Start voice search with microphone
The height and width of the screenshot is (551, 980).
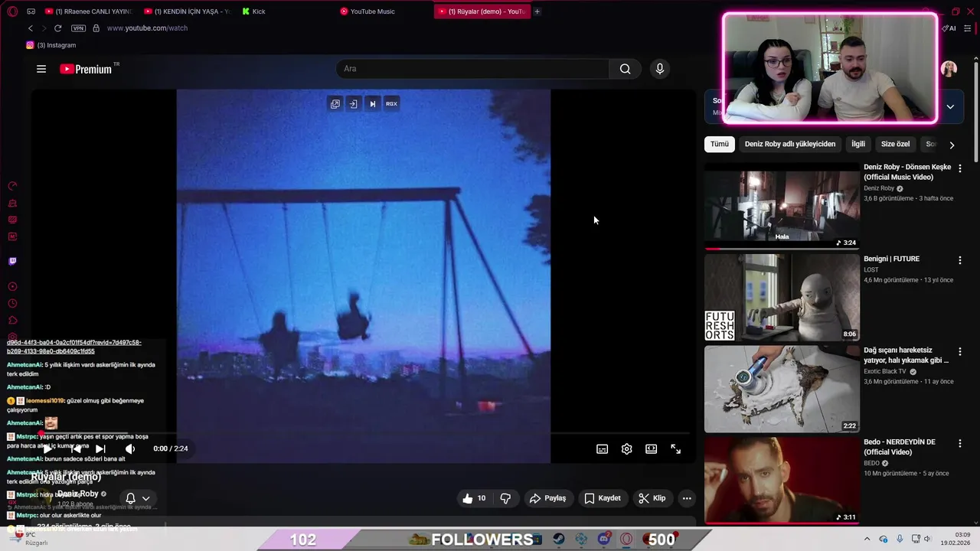660,69
